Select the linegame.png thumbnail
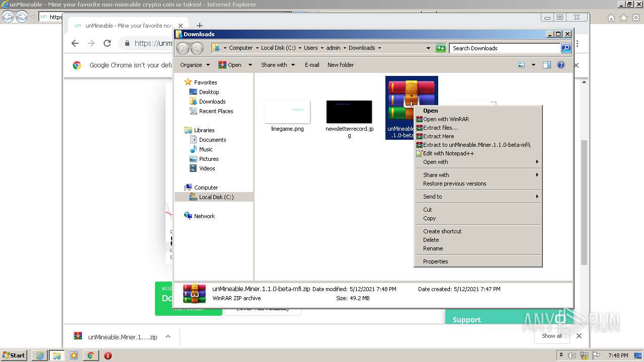644x362 pixels. [287, 112]
